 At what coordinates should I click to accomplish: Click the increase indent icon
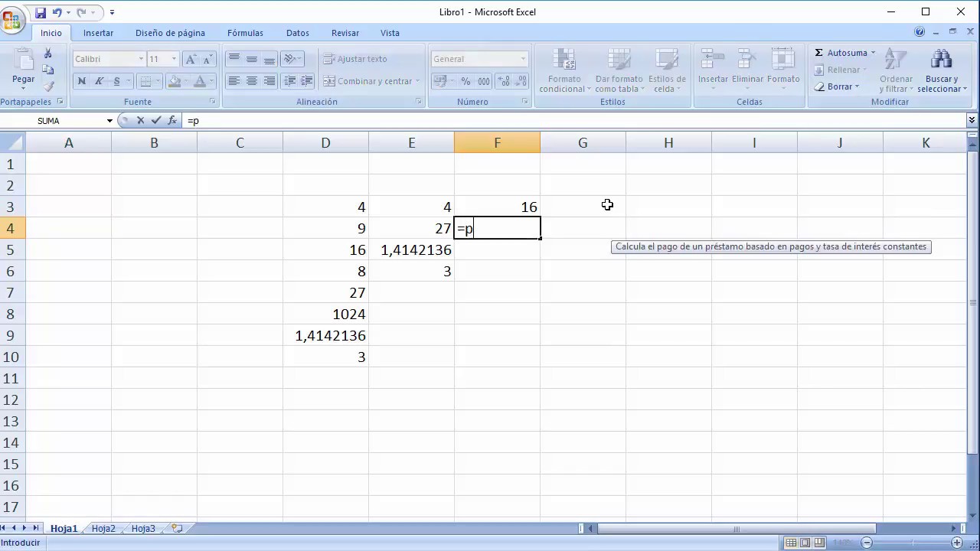pos(307,81)
